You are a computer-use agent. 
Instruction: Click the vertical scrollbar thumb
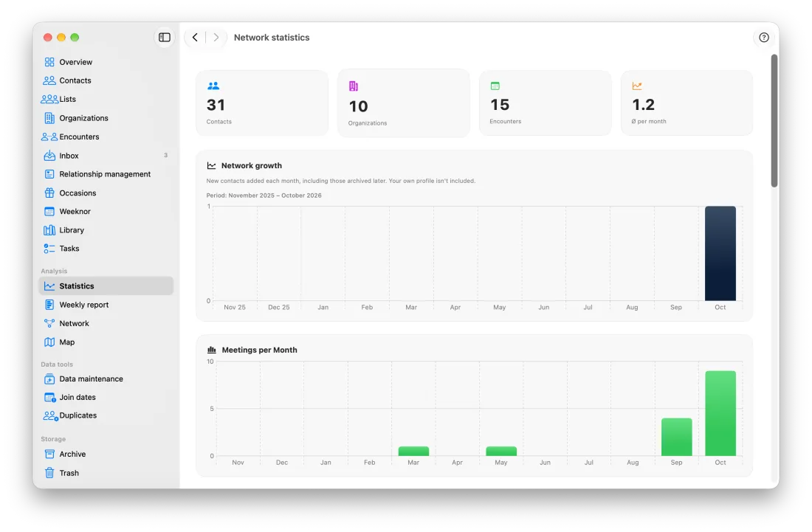(774, 120)
